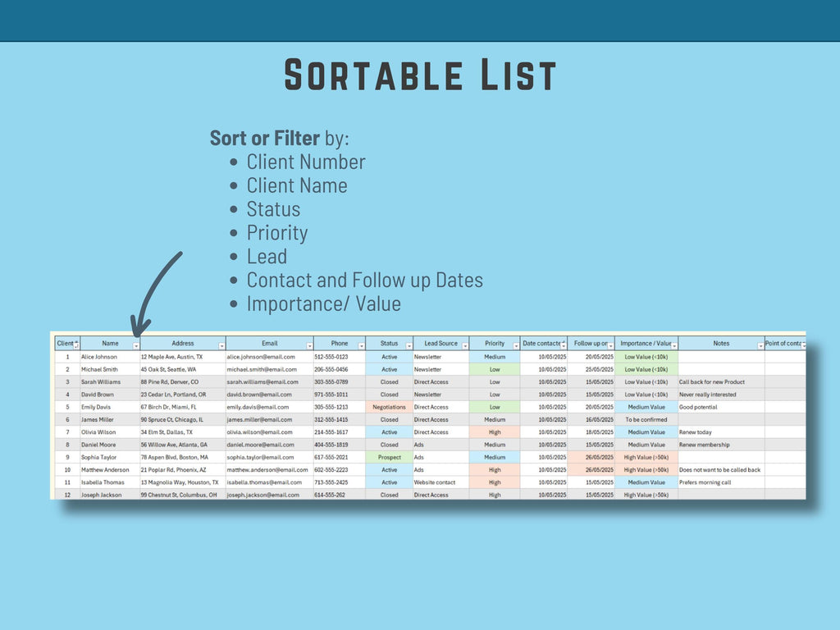
Task: Open the Address column filter dropdown
Action: (221, 346)
